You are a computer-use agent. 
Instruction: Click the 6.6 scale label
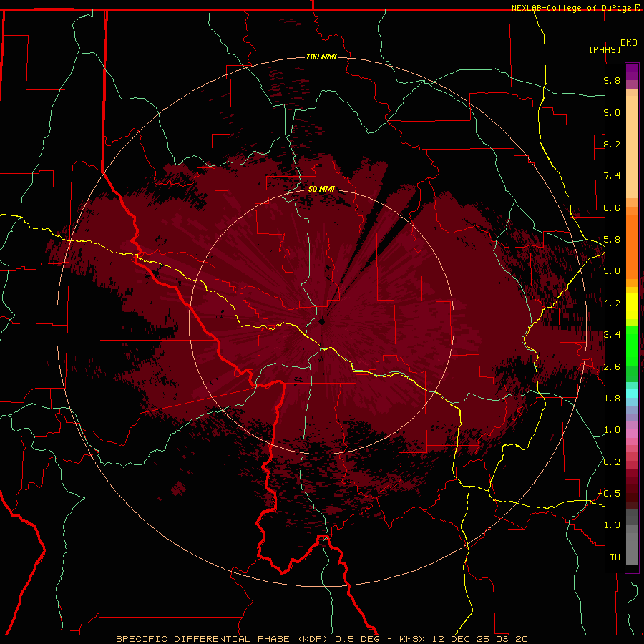coord(612,208)
